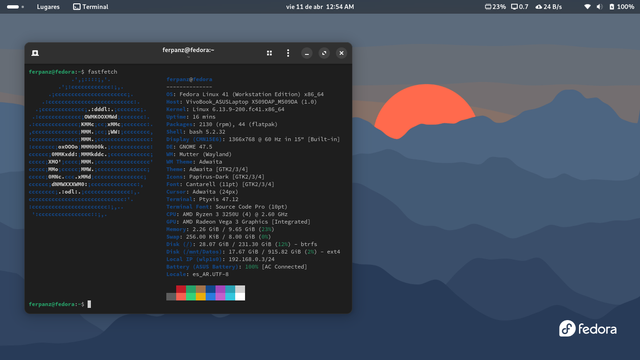
Task: Click the 'Terminal Font: Source Code Pro' line
Action: coord(227,207)
